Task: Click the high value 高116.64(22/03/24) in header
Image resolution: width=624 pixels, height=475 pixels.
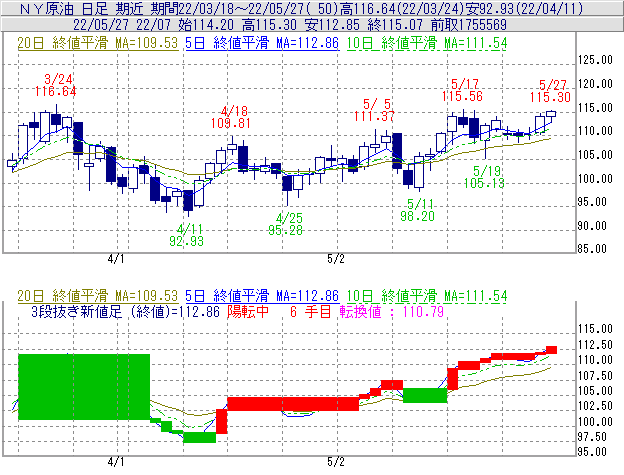Action: coord(402,8)
